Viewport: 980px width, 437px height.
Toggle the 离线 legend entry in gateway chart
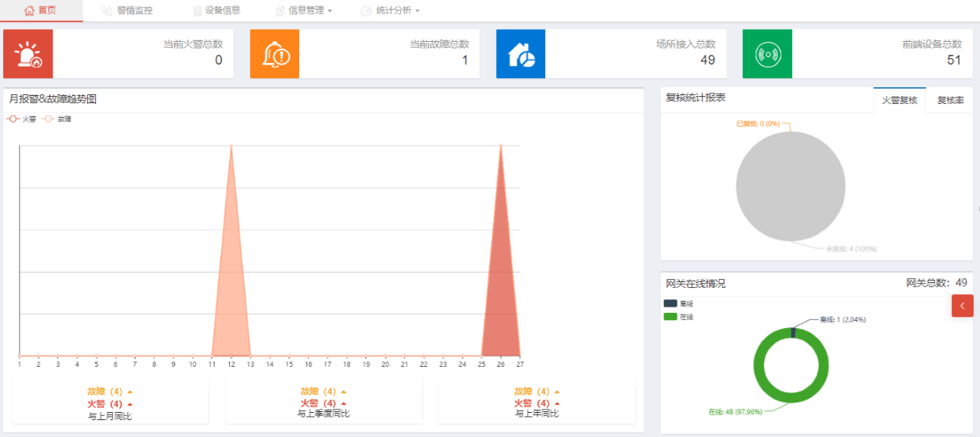678,303
